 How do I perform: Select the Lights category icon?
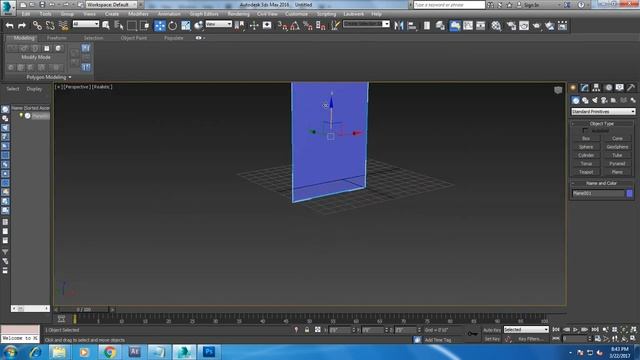595,100
